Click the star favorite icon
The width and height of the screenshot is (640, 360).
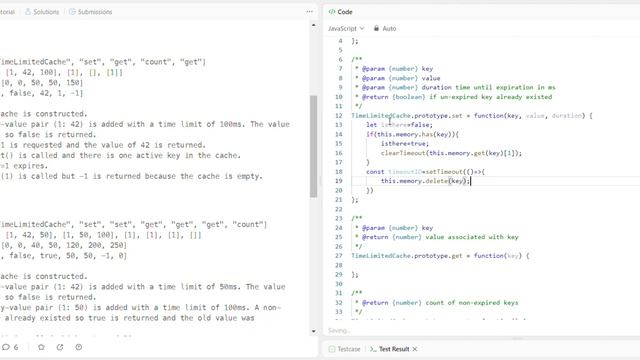(41, 347)
